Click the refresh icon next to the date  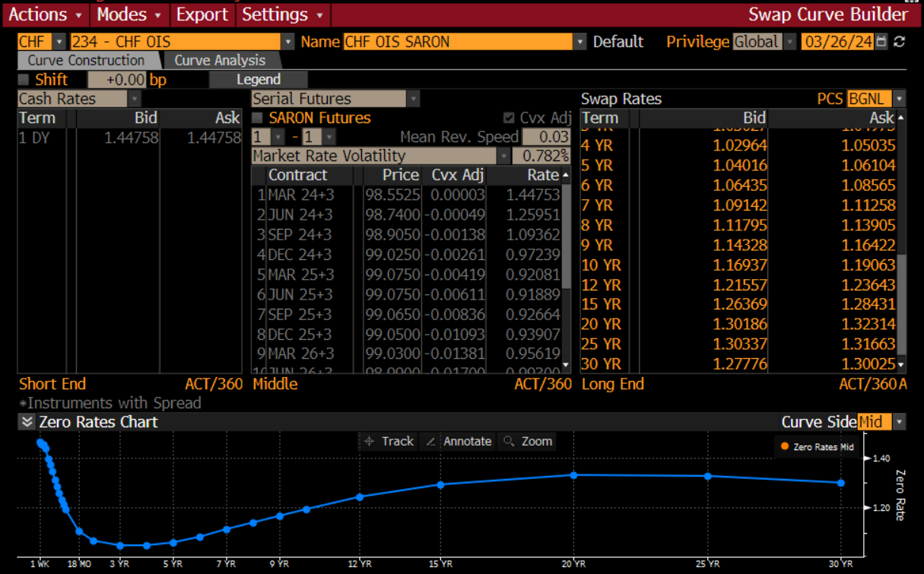pos(900,42)
